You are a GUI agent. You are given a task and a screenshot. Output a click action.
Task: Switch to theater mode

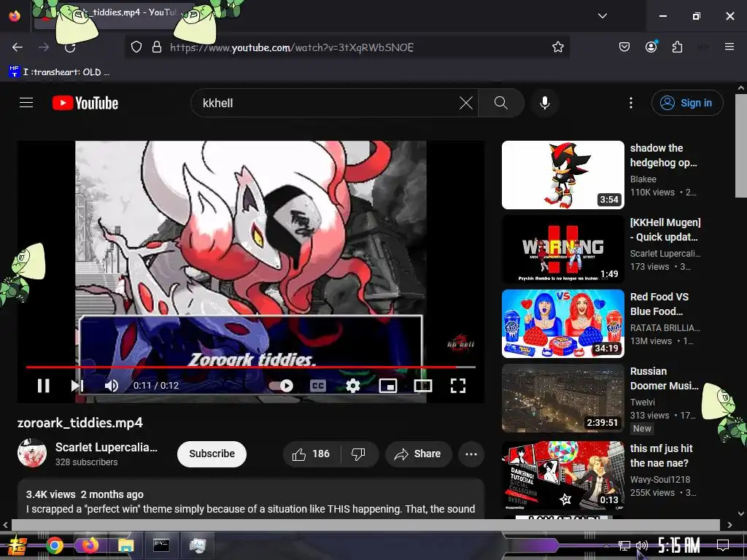pyautogui.click(x=422, y=385)
